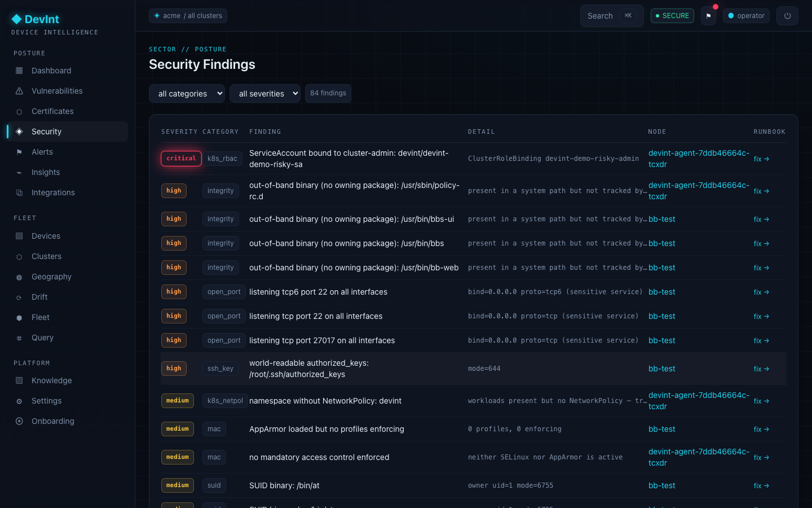The image size is (812, 508).
Task: Open bb-test node for ssh_key finding
Action: [661, 369]
